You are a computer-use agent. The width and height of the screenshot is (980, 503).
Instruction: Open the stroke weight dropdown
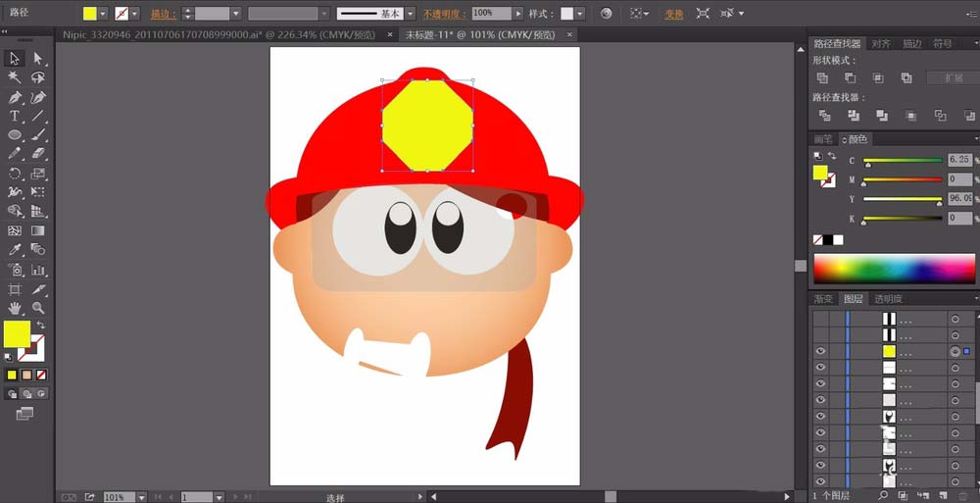pyautogui.click(x=236, y=14)
